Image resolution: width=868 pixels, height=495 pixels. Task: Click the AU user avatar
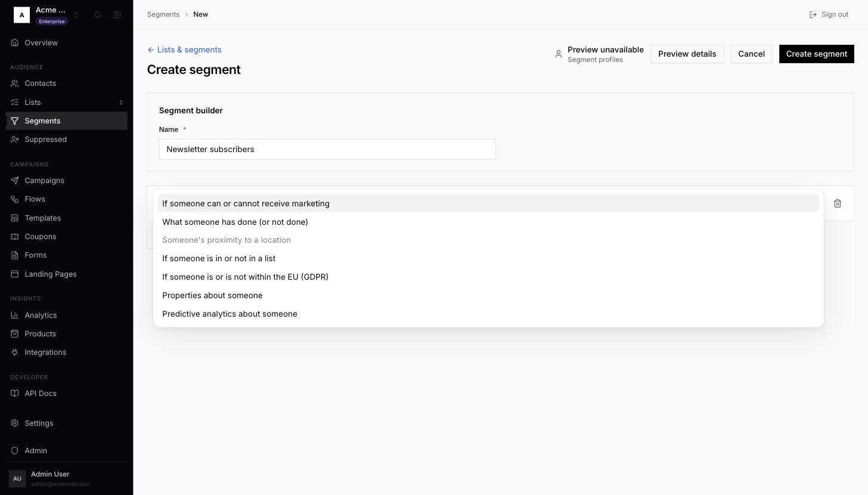pyautogui.click(x=17, y=478)
